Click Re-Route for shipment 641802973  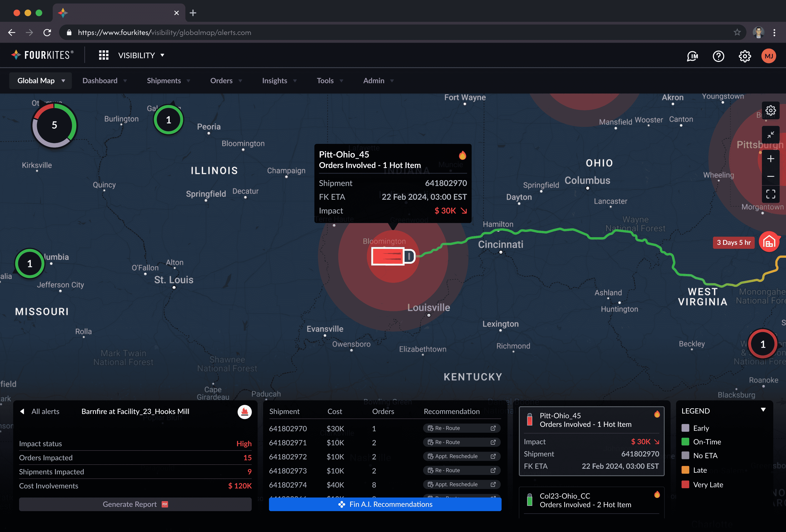coord(462,470)
